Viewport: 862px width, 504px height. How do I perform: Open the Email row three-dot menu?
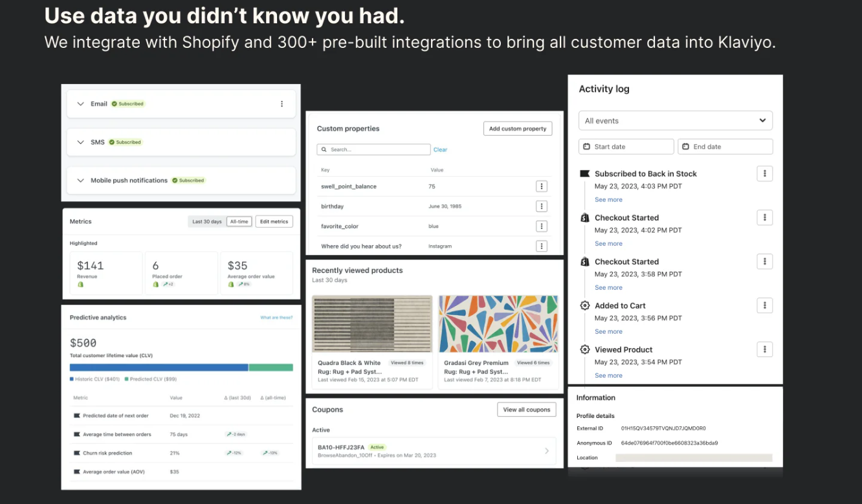tap(282, 104)
